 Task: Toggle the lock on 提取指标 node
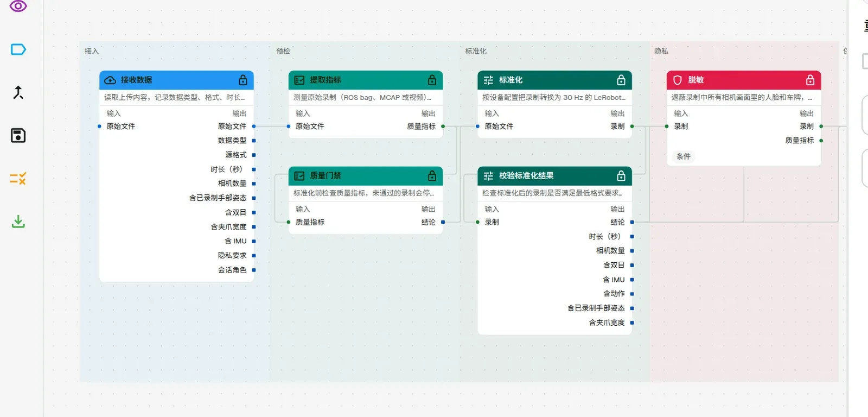pos(432,80)
